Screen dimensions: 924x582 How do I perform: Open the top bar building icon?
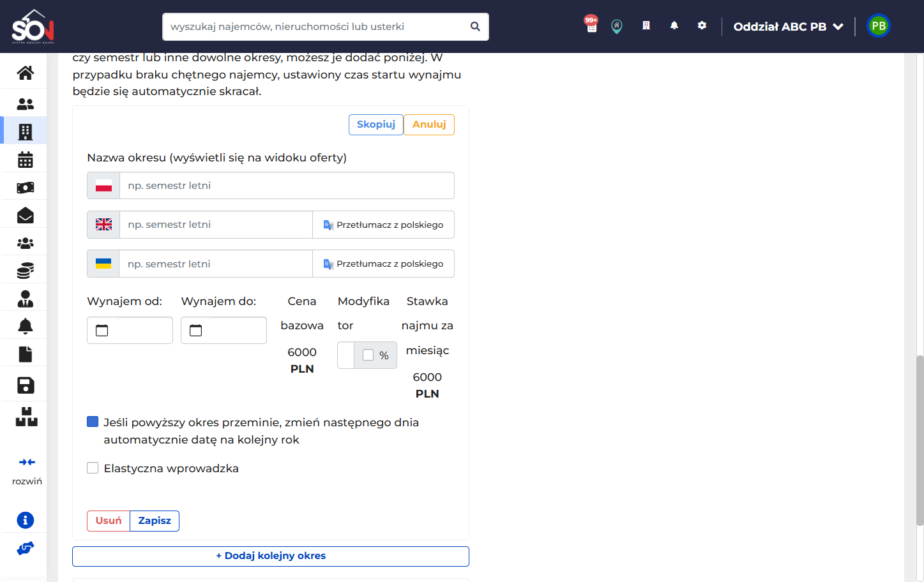(646, 26)
